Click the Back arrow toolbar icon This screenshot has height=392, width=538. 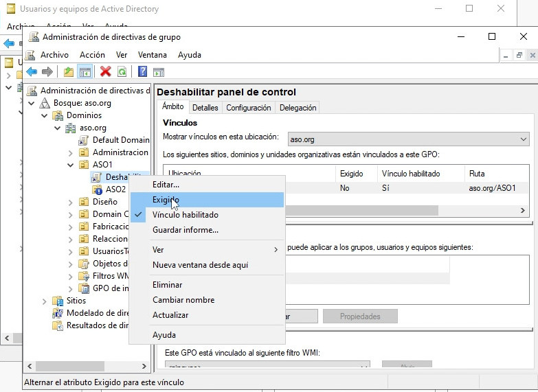point(31,71)
